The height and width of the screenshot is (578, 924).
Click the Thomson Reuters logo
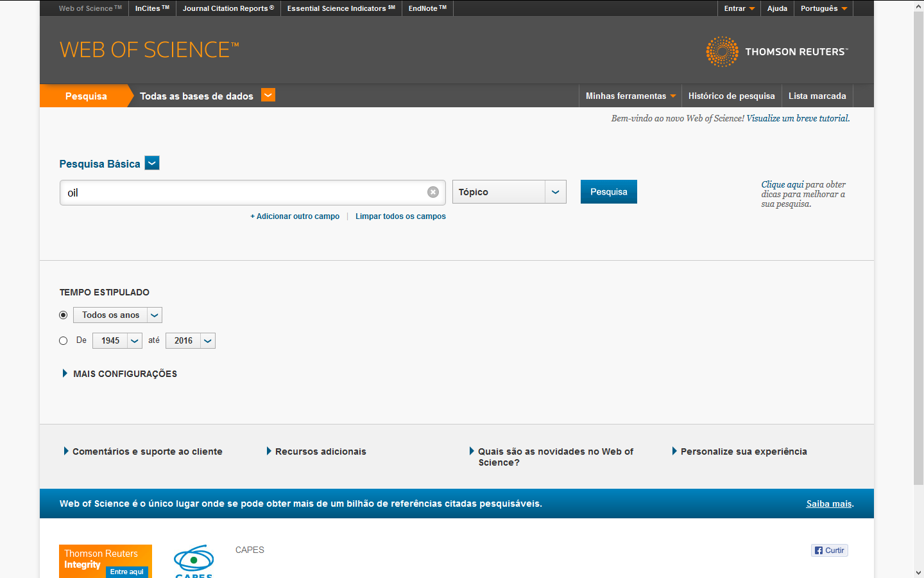pyautogui.click(x=777, y=51)
